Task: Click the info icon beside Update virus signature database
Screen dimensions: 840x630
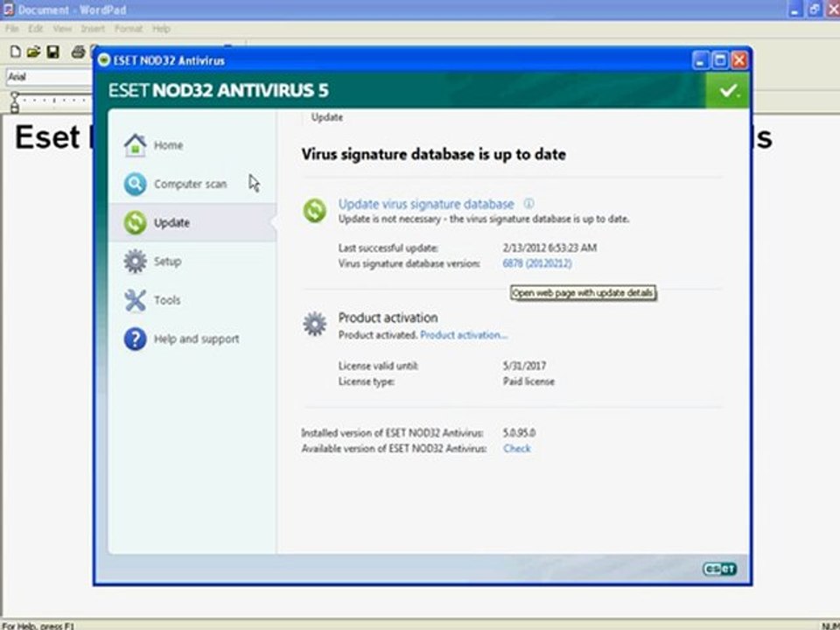Action: [x=528, y=204]
